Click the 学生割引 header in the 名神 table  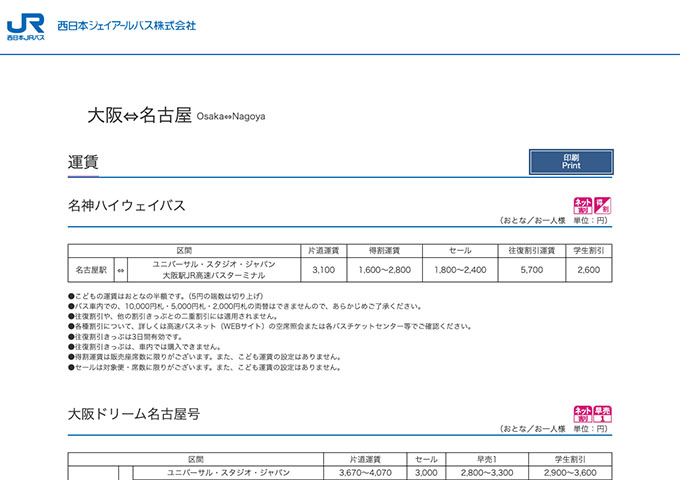588,251
